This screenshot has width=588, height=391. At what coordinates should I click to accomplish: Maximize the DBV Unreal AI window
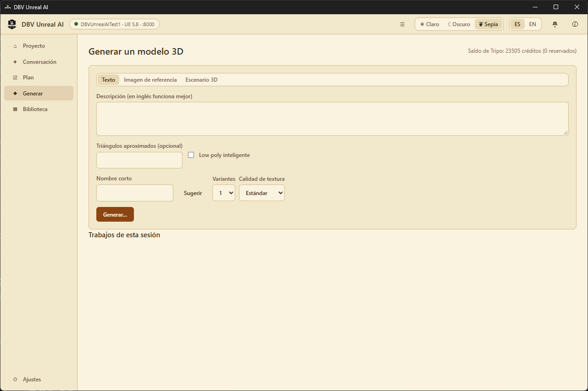556,7
